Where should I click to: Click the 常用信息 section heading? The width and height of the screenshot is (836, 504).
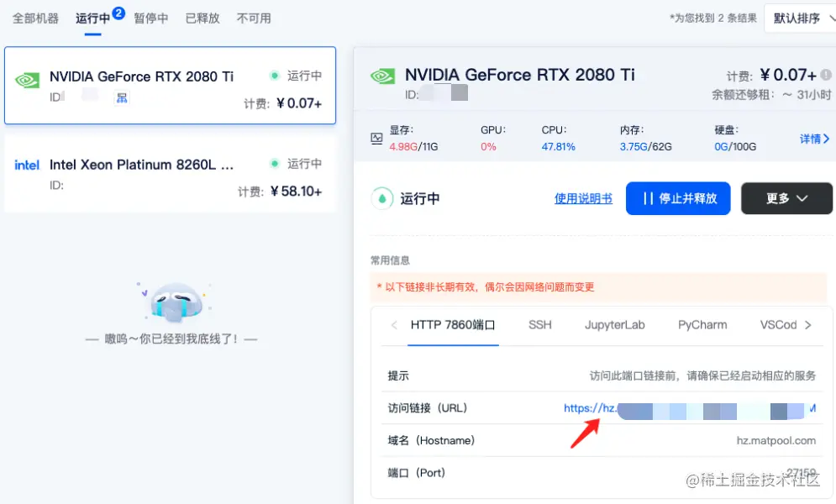(x=391, y=260)
